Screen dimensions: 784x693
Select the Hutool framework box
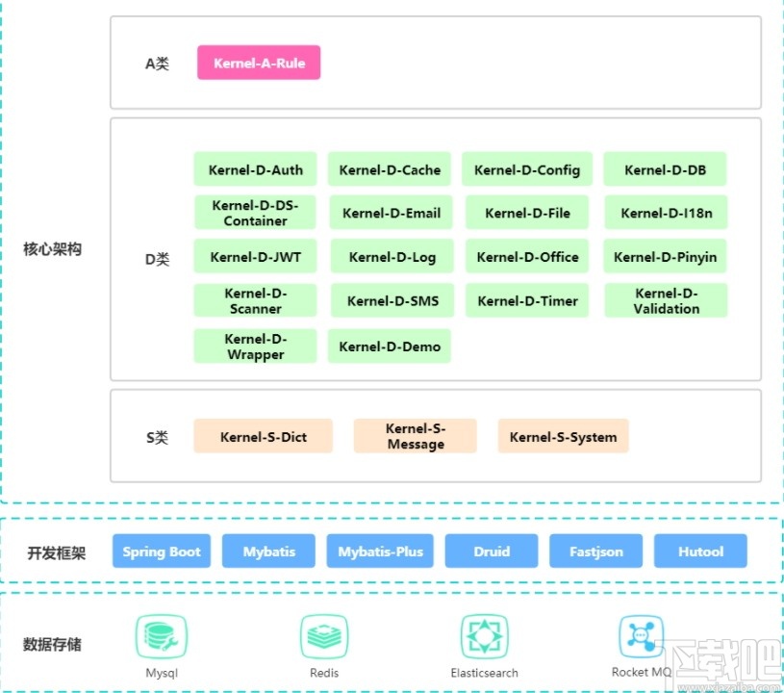point(700,551)
